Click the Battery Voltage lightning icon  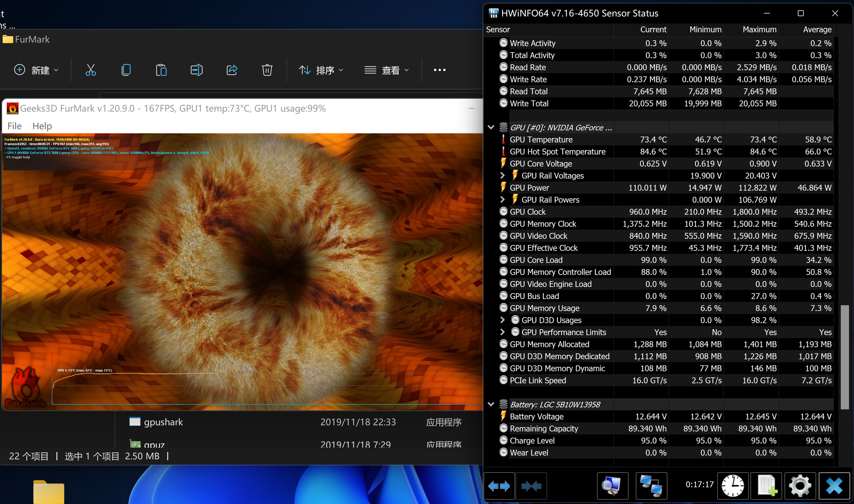tap(503, 416)
